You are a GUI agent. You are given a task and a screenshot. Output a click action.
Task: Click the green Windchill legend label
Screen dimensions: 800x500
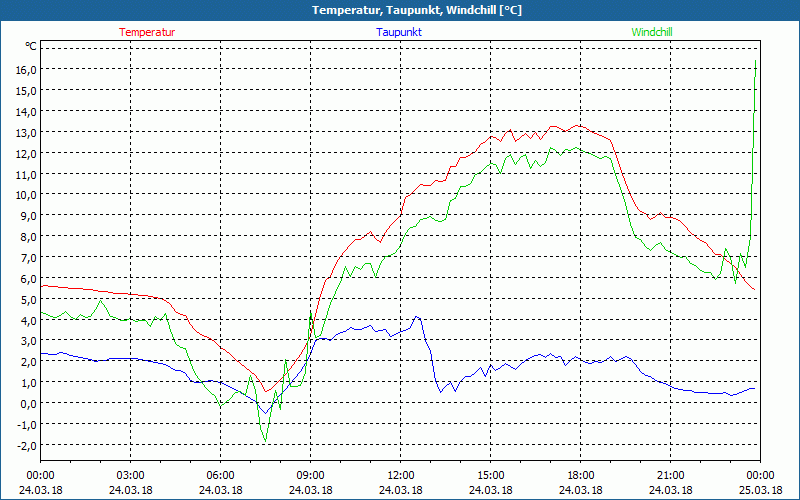[652, 32]
